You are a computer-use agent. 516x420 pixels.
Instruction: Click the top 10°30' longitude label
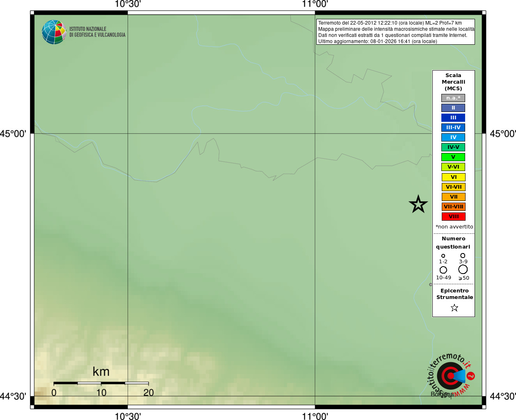tap(128, 4)
